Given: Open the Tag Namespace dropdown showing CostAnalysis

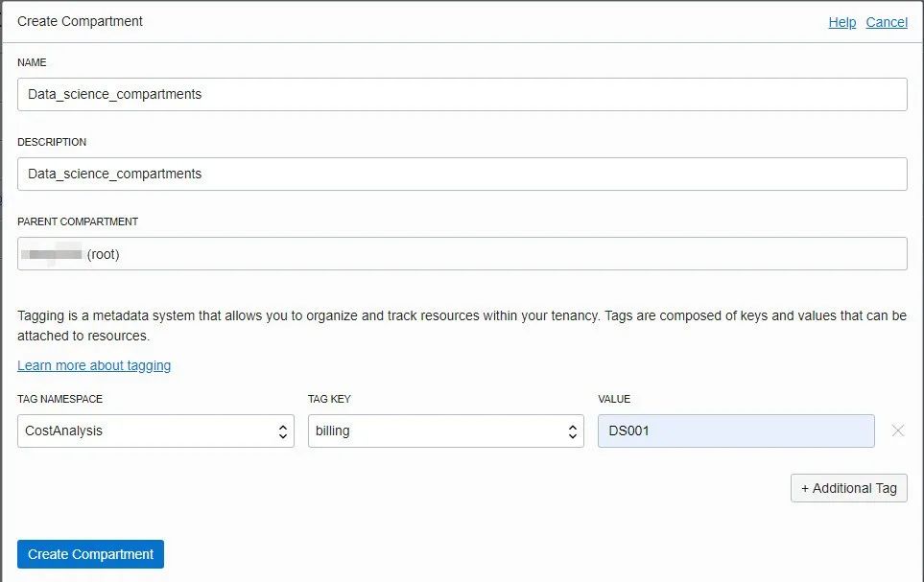Looking at the screenshot, I should pos(155,431).
